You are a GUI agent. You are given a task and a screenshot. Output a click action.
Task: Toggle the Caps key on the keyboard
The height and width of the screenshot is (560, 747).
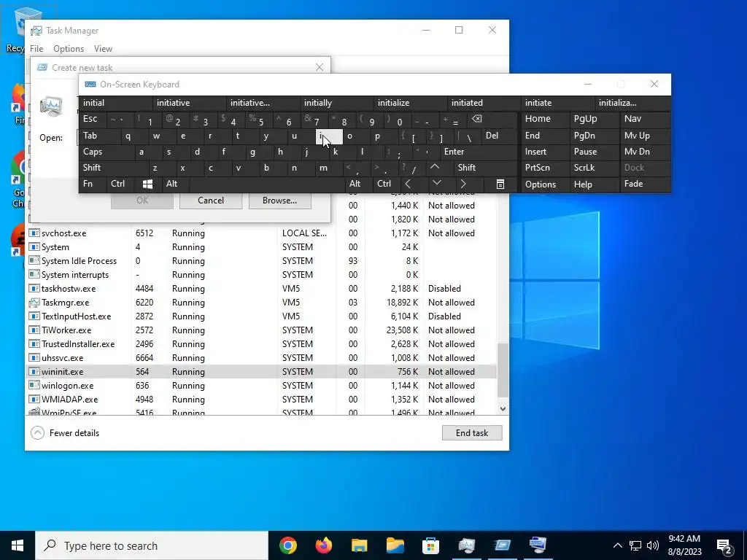107,152
